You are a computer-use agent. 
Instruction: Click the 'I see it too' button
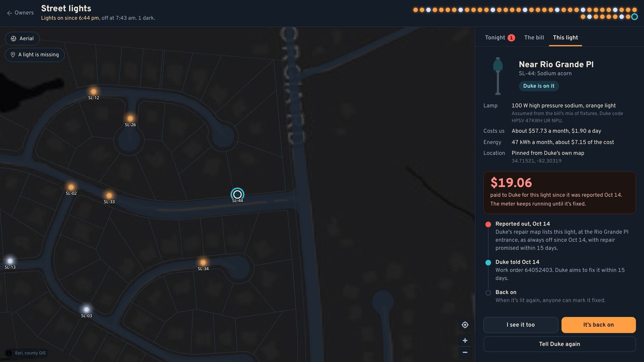click(x=521, y=325)
